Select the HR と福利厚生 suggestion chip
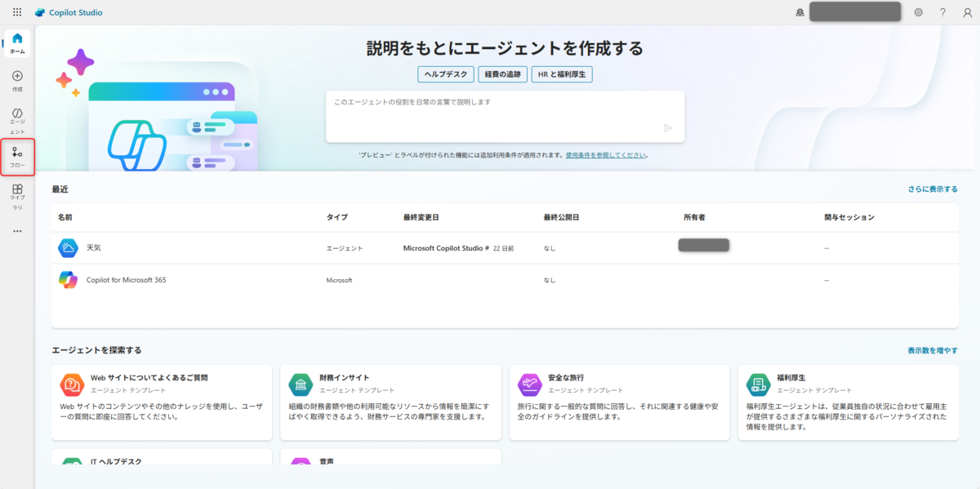Screen dimensions: 980x489 pos(562,74)
